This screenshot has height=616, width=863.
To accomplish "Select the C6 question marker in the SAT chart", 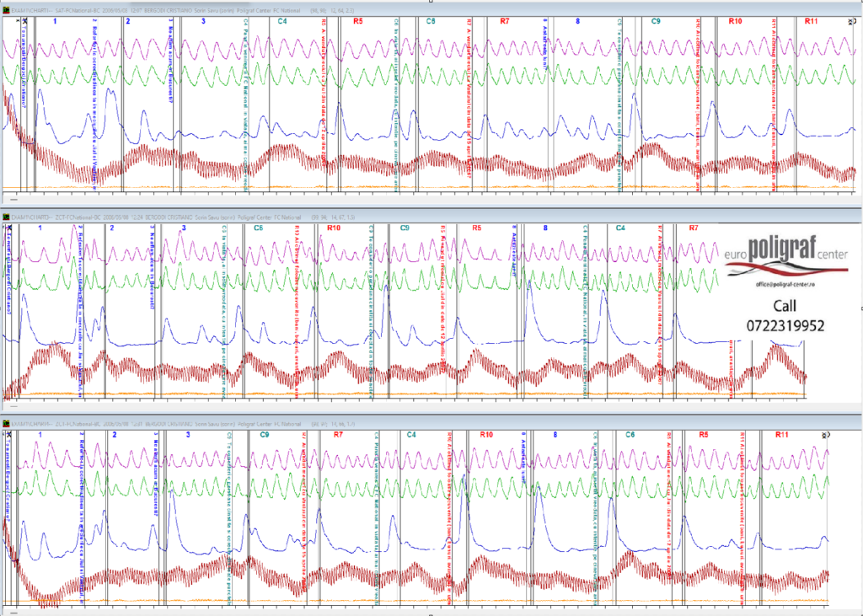I will pyautogui.click(x=431, y=21).
